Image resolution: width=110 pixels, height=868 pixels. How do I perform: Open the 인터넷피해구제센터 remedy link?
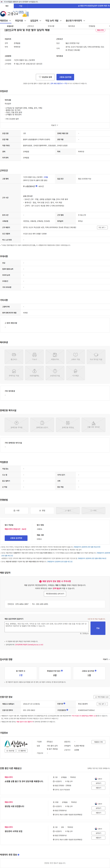tap(29, 645)
